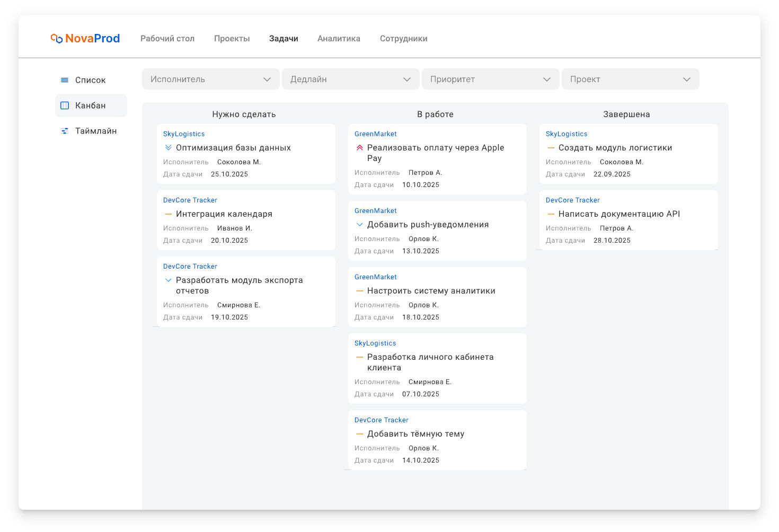The height and width of the screenshot is (532, 779).
Task: Click the Нужно сделать column header
Action: click(x=244, y=114)
